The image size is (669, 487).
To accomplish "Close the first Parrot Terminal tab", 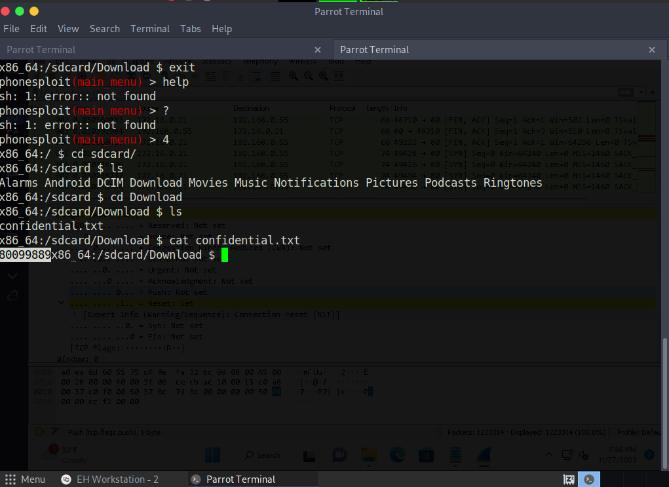I will point(318,49).
